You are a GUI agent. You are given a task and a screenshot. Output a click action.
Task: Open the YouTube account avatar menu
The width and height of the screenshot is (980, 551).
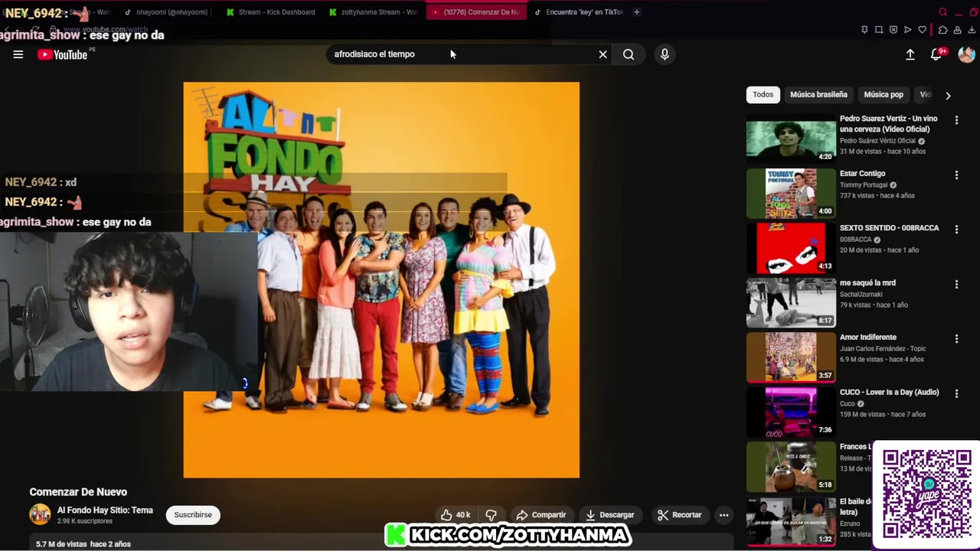[x=966, y=54]
